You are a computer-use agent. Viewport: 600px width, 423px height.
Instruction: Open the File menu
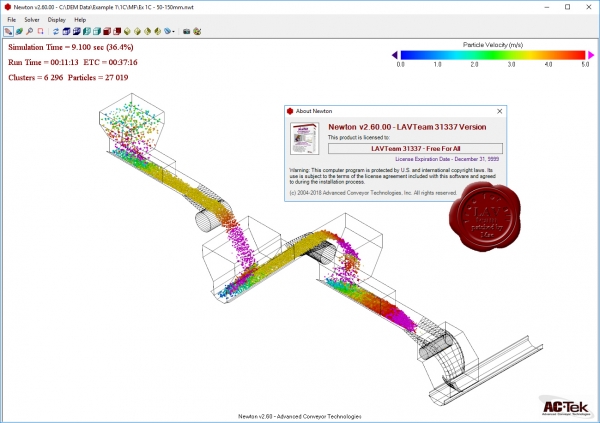11,20
